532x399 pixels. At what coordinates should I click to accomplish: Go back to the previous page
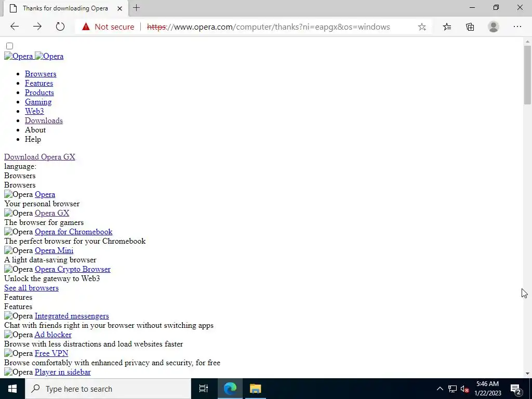[x=15, y=26]
